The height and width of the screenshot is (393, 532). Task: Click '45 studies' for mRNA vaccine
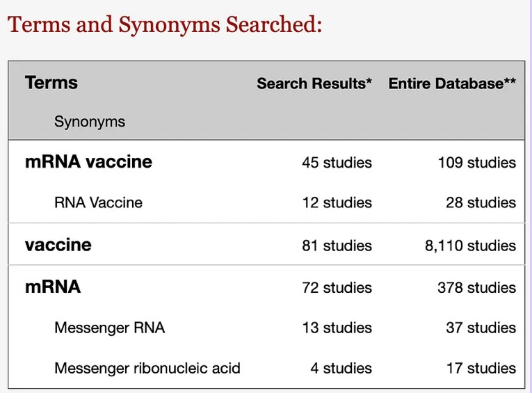[337, 163]
